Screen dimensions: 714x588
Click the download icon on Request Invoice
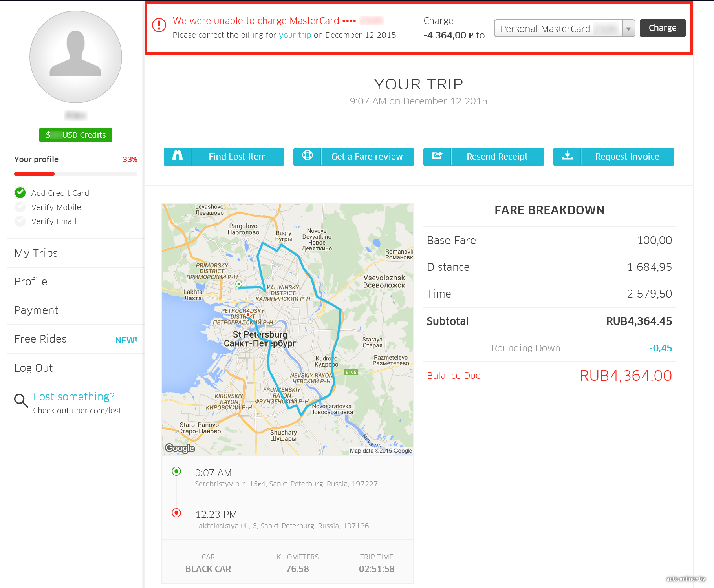tap(567, 155)
